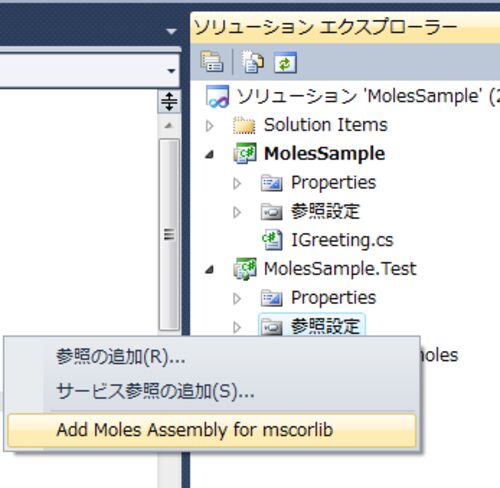Select the 'MolesSample' solution icon
The height and width of the screenshot is (488, 500).
217,96
